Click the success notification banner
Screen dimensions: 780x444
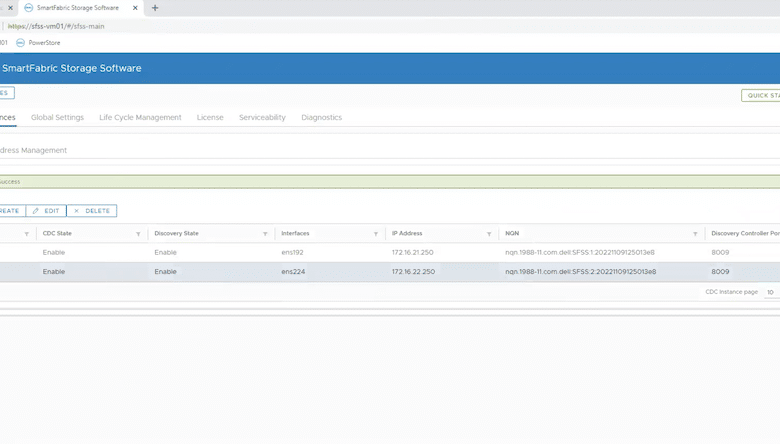[390, 181]
